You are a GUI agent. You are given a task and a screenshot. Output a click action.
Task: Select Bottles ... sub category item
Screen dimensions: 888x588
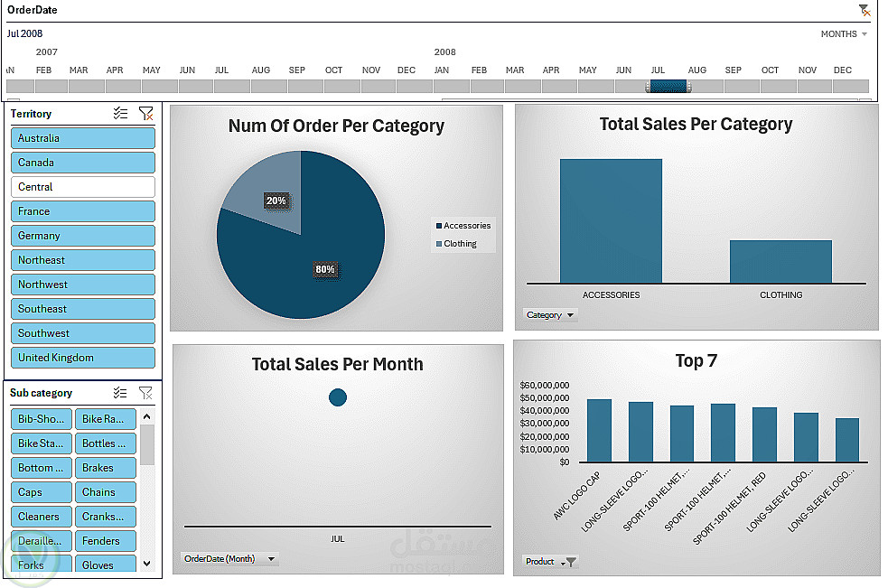click(x=106, y=443)
